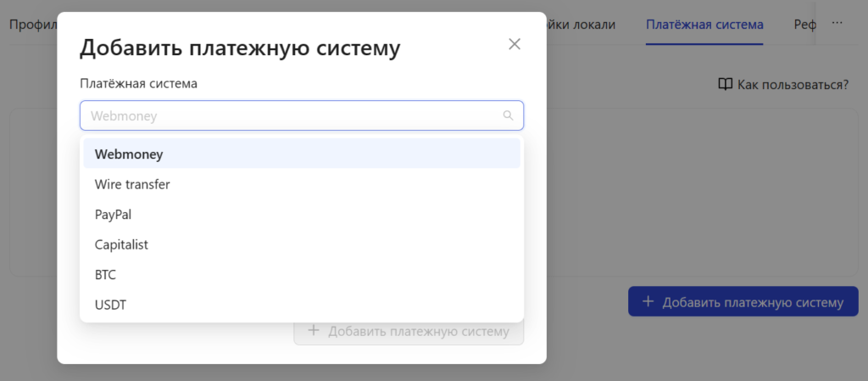Choose Wire transfer option

[302, 184]
